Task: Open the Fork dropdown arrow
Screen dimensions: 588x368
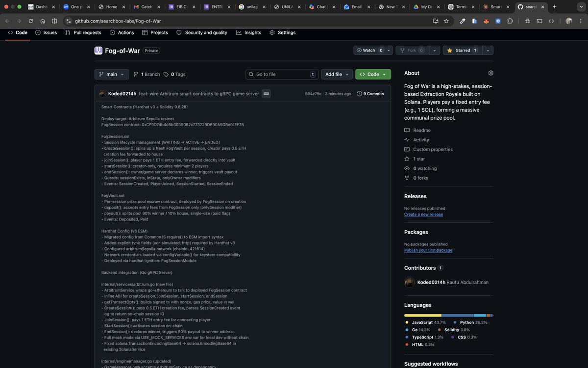Action: tap(434, 51)
